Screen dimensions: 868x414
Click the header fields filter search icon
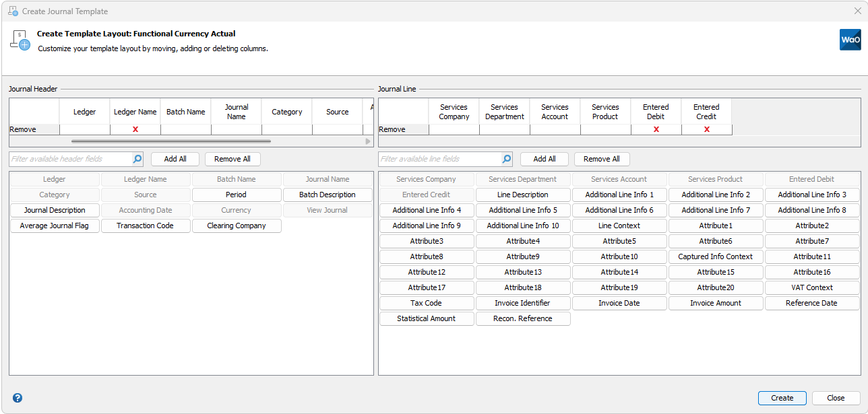pyautogui.click(x=137, y=159)
